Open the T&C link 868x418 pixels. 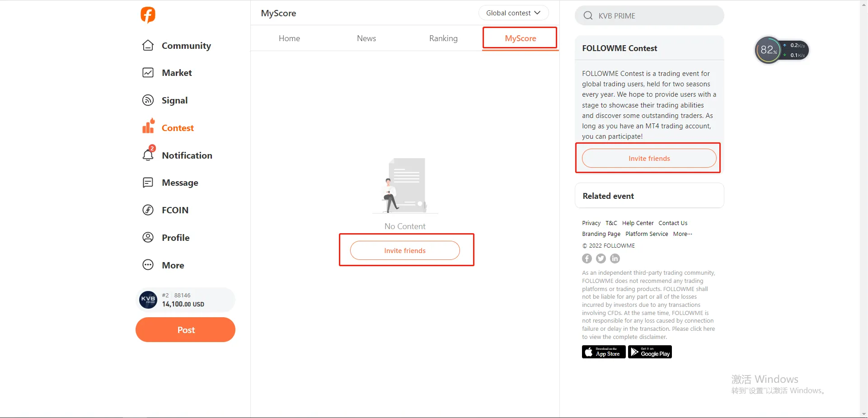click(611, 223)
